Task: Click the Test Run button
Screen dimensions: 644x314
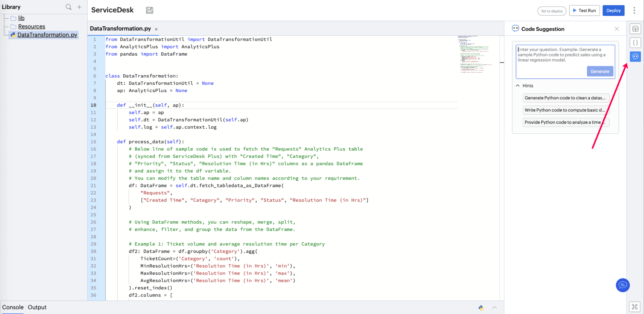Action: click(584, 11)
